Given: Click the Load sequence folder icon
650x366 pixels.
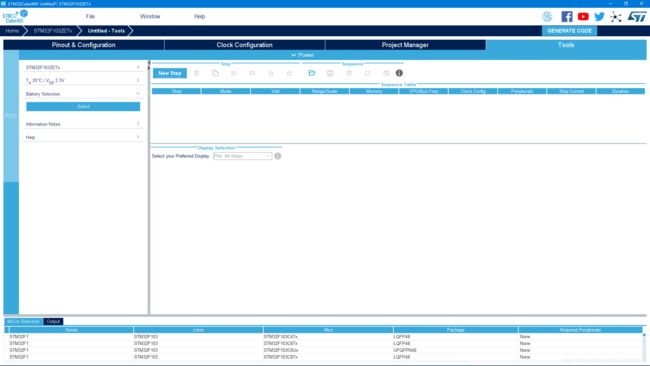Looking at the screenshot, I should click(312, 73).
